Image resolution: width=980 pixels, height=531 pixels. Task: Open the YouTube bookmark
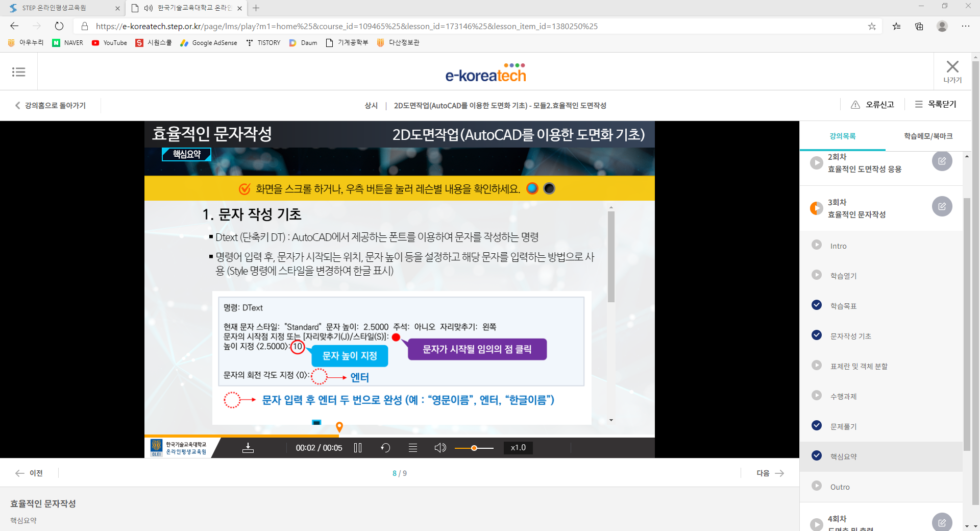pyautogui.click(x=109, y=43)
